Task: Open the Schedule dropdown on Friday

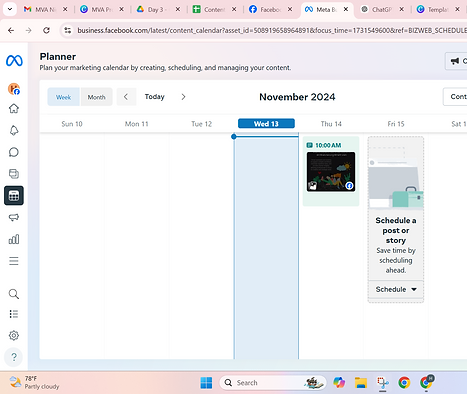Action: (x=396, y=289)
